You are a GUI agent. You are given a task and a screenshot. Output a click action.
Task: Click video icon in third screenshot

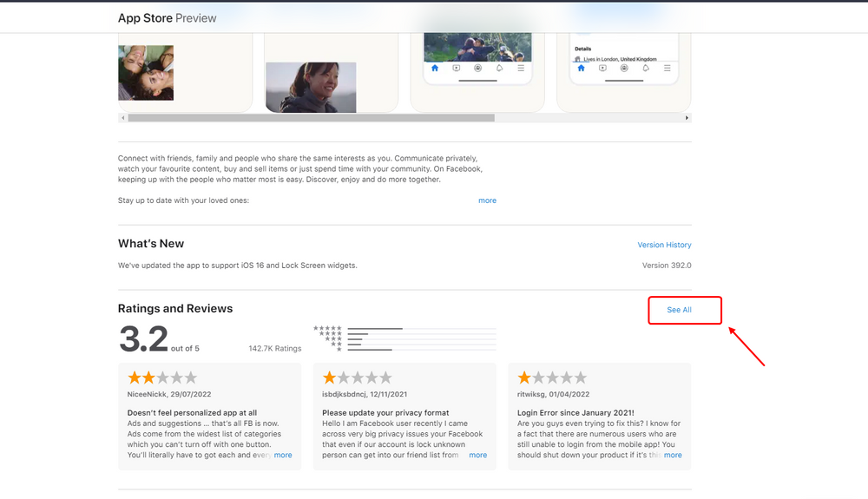coord(457,68)
